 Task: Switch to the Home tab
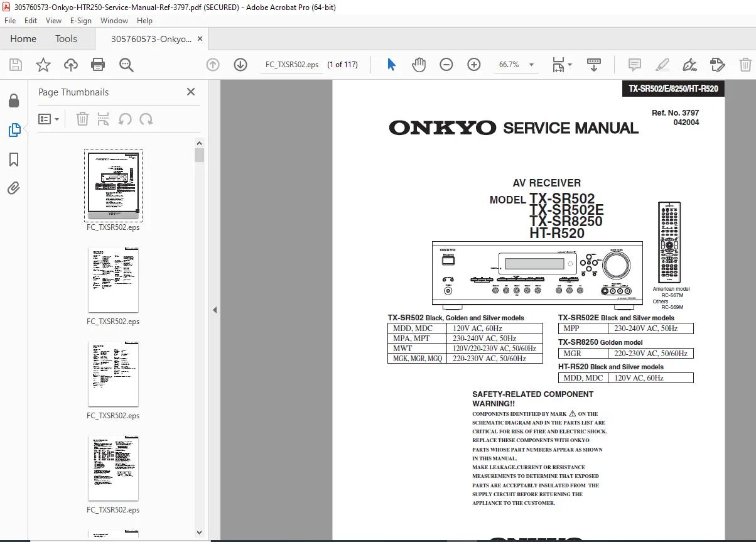pos(23,39)
